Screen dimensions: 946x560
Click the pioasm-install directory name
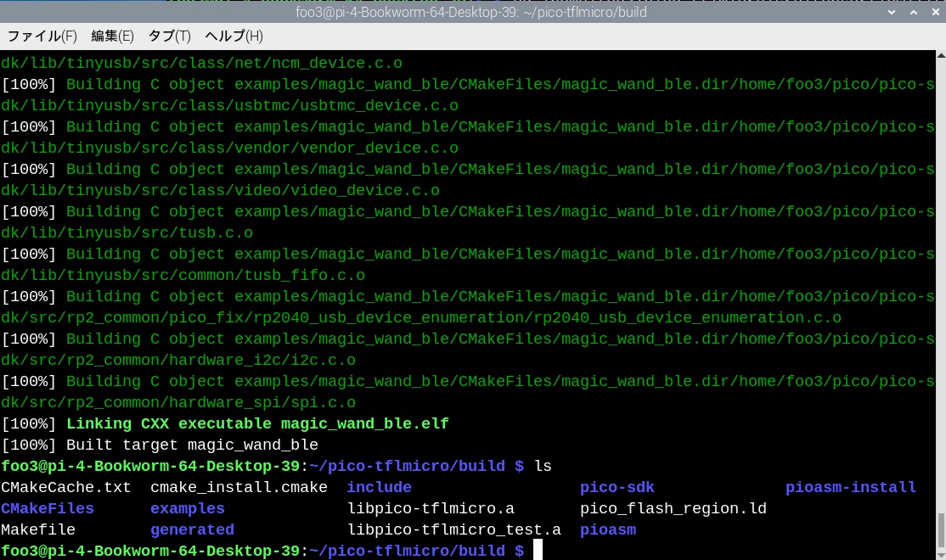[x=850, y=487]
